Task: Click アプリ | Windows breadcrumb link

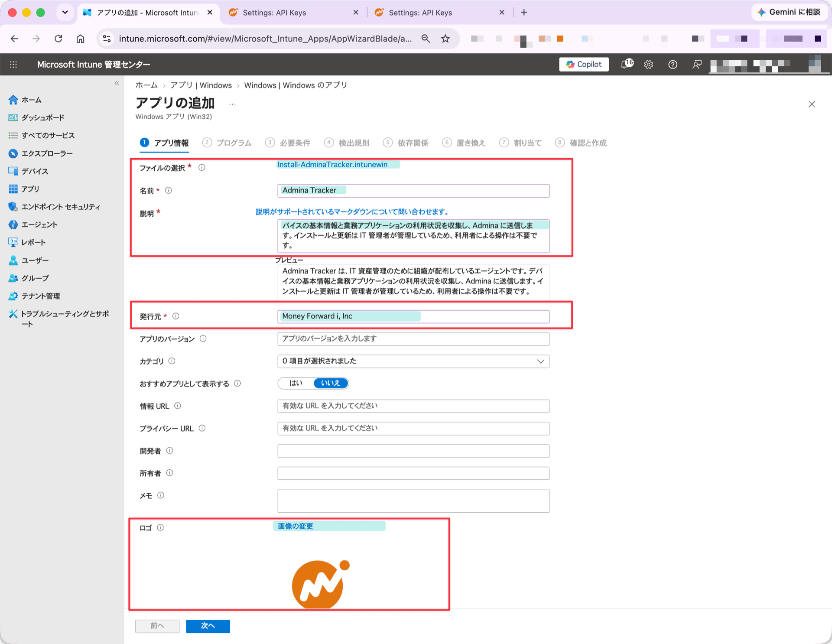Action: click(x=201, y=85)
